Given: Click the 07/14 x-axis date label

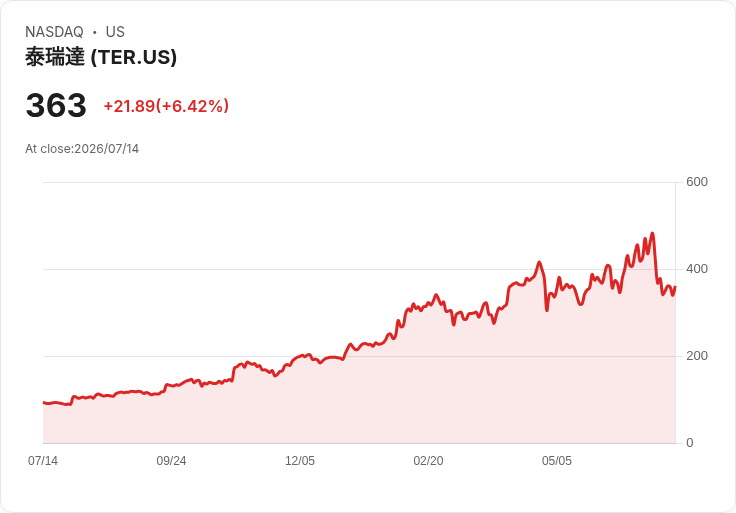Looking at the screenshot, I should [43, 461].
